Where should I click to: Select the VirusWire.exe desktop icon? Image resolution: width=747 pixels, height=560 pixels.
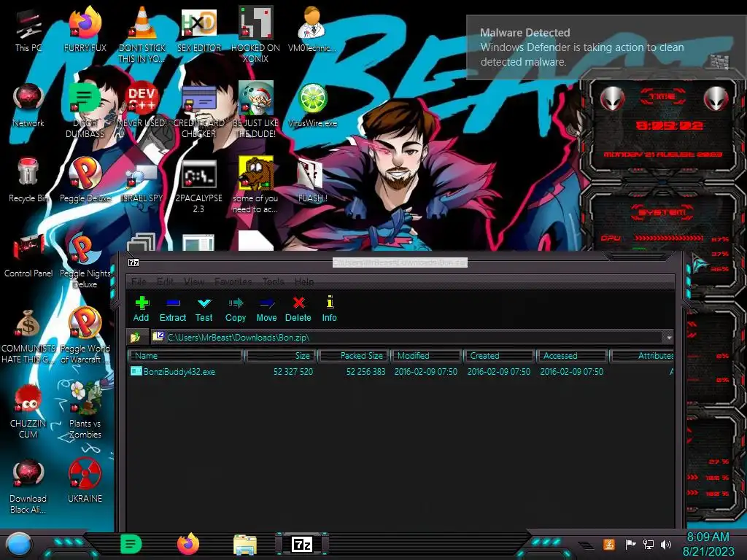click(x=312, y=105)
